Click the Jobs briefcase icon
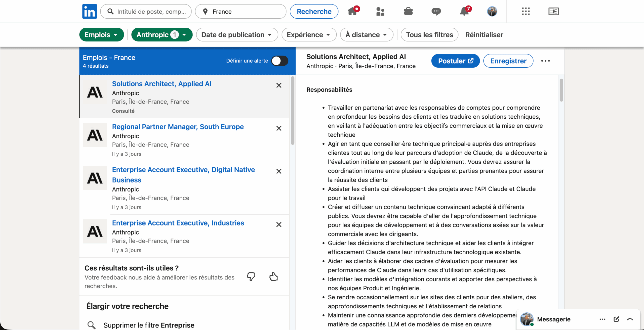The width and height of the screenshot is (644, 330). [408, 11]
